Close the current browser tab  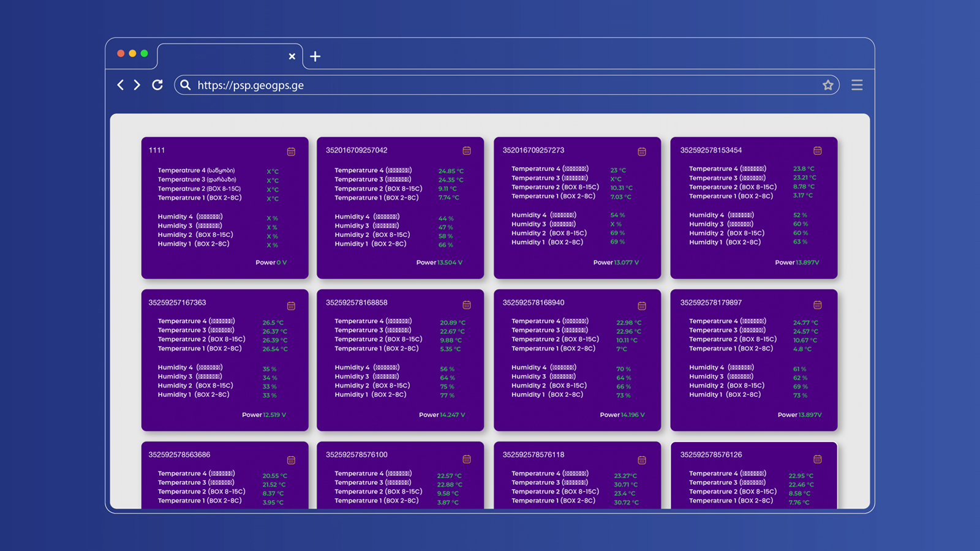tap(292, 56)
